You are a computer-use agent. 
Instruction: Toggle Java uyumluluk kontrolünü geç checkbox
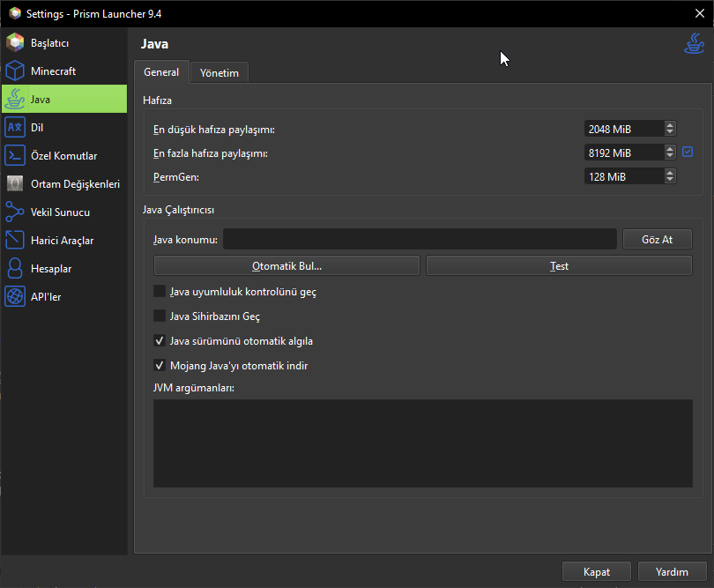[160, 292]
